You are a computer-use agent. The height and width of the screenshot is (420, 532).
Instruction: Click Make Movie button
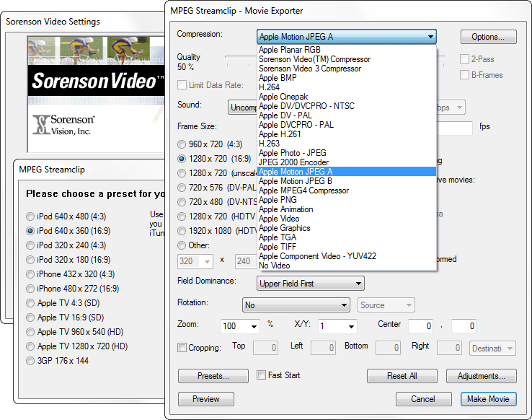(488, 399)
